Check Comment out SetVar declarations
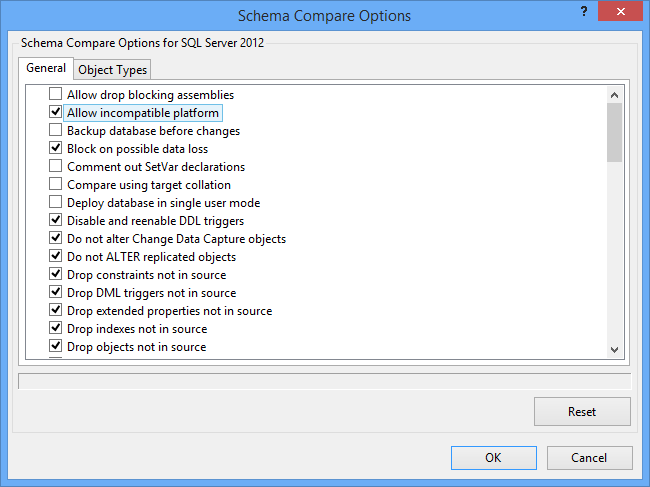The width and height of the screenshot is (650, 487). [x=56, y=167]
